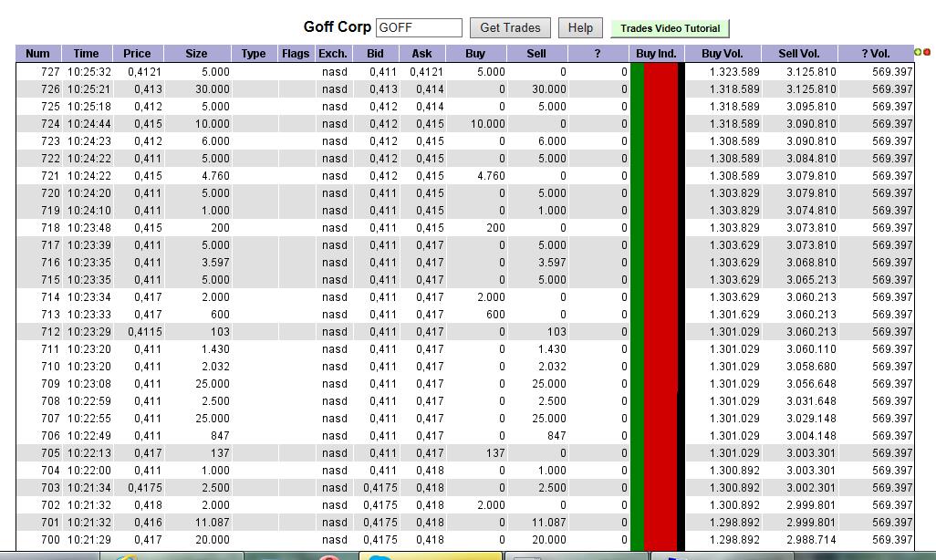Click Buy Vol. 1.323.589 in row 727
The height and width of the screenshot is (560, 936).
point(734,72)
